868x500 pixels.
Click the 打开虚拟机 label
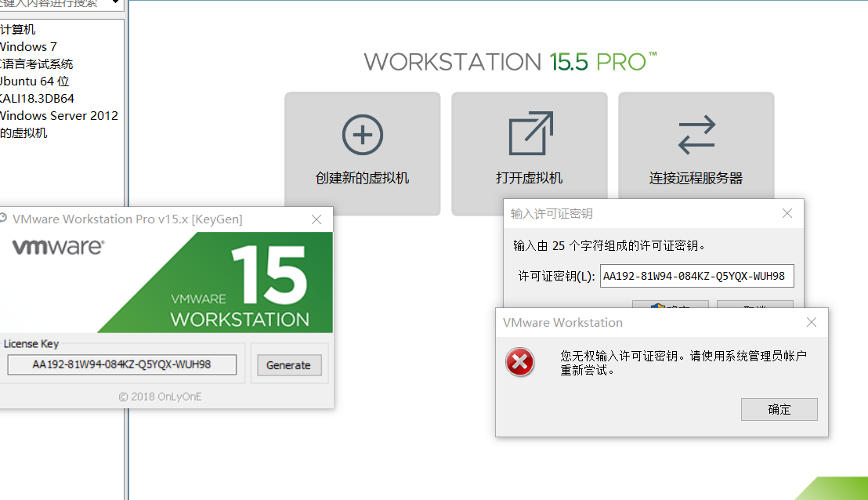530,178
